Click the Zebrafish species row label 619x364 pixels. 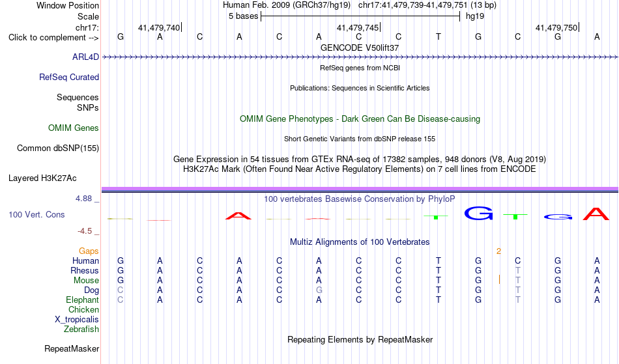(x=81, y=329)
